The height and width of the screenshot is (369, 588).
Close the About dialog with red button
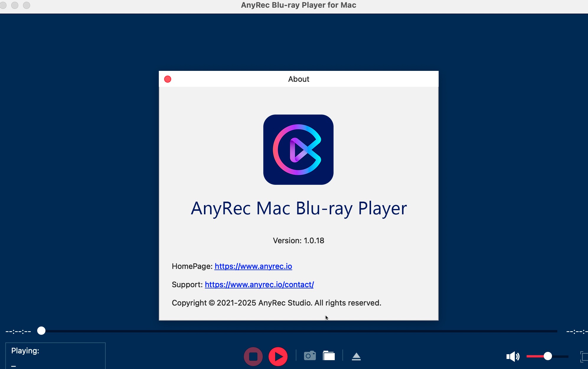168,79
